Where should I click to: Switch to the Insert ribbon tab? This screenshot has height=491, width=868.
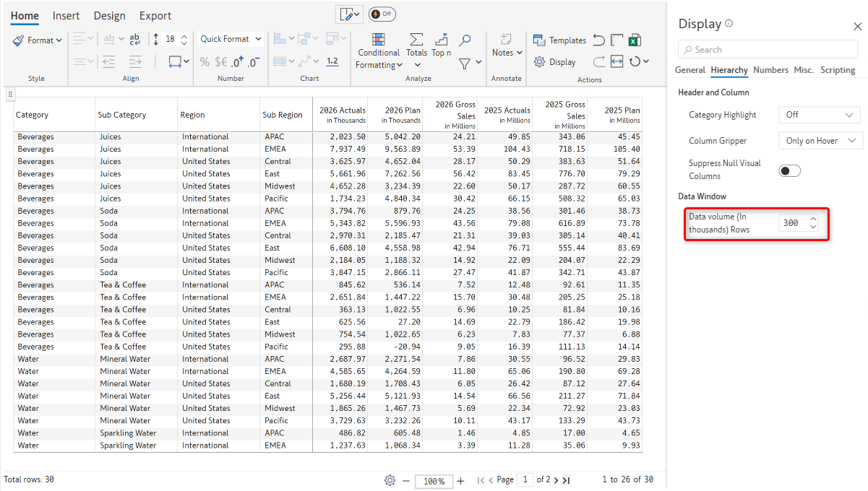66,16
